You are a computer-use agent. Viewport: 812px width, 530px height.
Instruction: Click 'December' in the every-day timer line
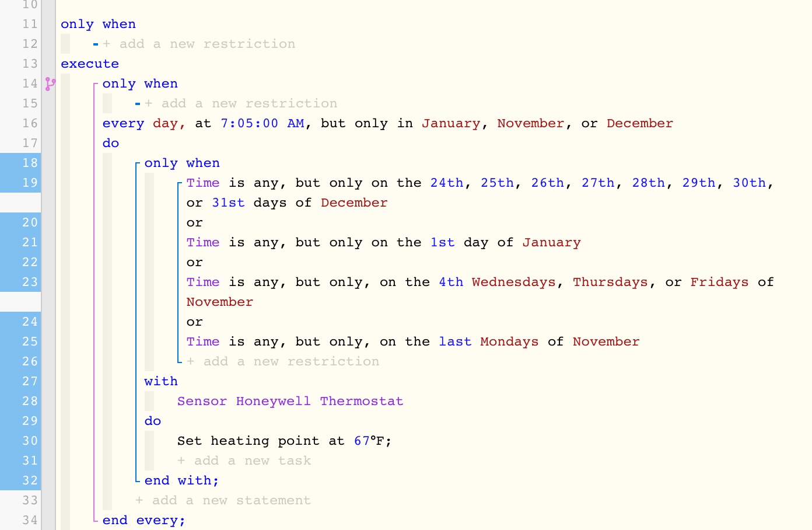click(640, 123)
